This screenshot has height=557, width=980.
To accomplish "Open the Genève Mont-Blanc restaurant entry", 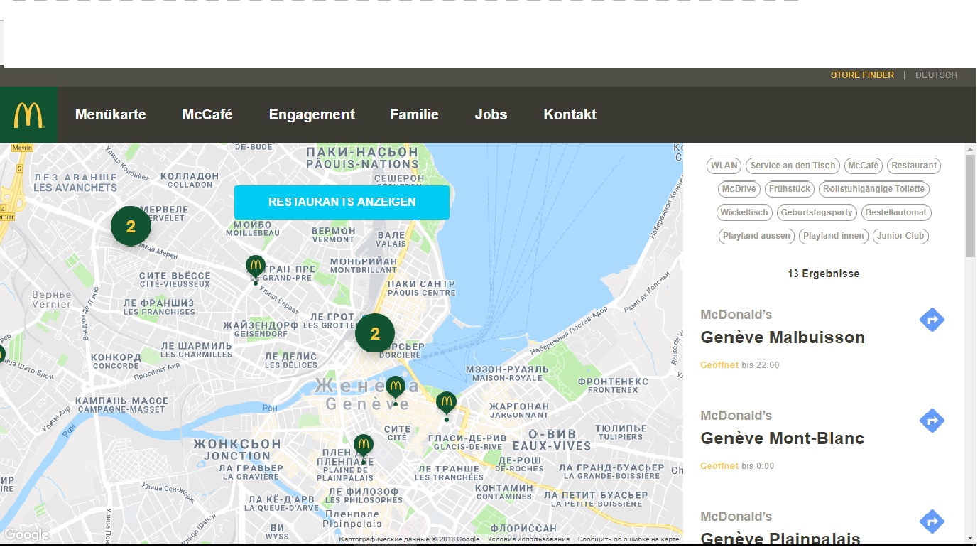I will coord(782,438).
